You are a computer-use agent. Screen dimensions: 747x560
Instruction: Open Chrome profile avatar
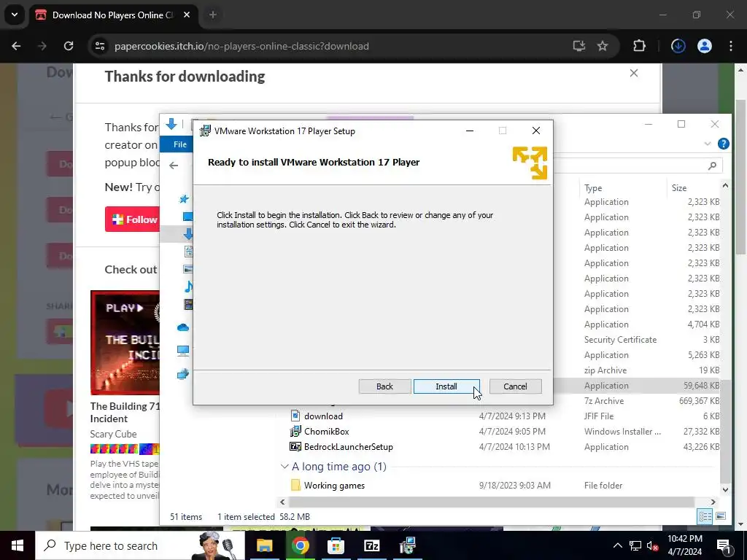click(705, 46)
